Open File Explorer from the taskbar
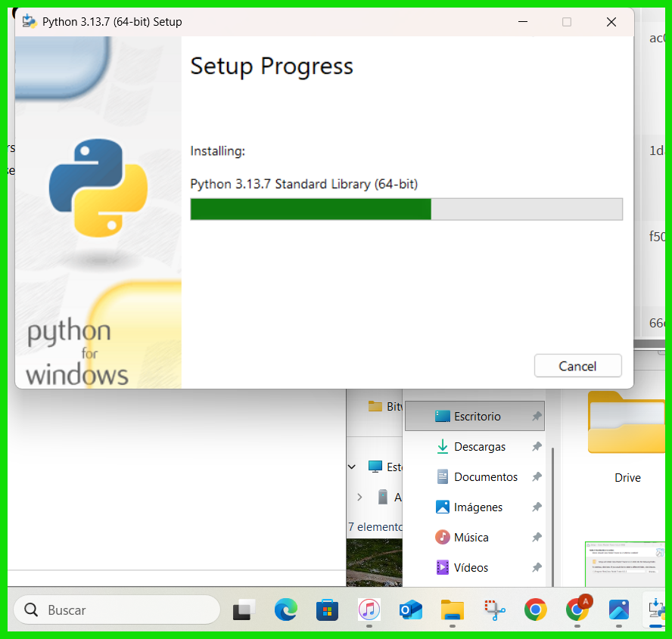Image resolution: width=672 pixels, height=639 pixels. click(453, 610)
